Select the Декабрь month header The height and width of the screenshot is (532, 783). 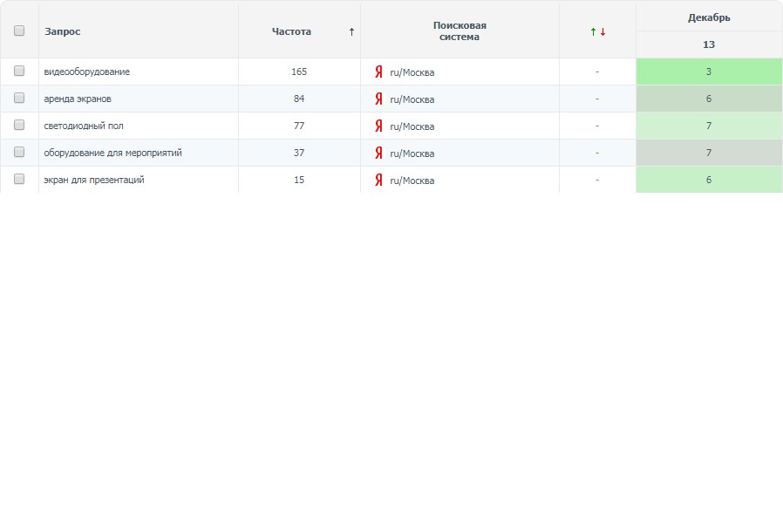[x=709, y=17]
